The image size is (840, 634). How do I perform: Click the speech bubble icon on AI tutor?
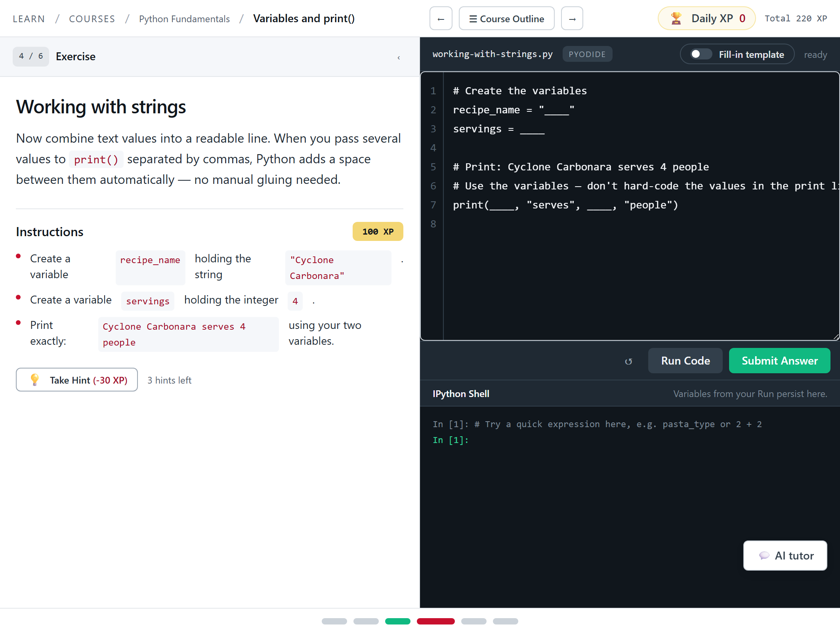764,556
